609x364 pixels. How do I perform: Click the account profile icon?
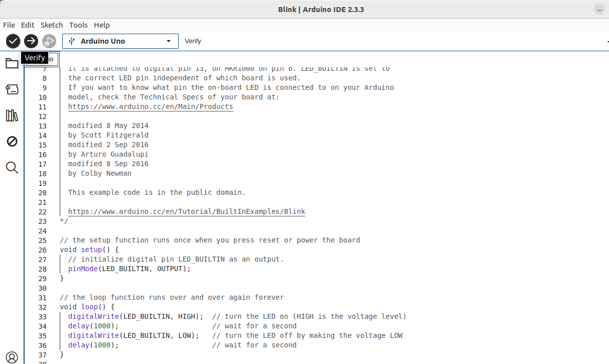click(12, 357)
